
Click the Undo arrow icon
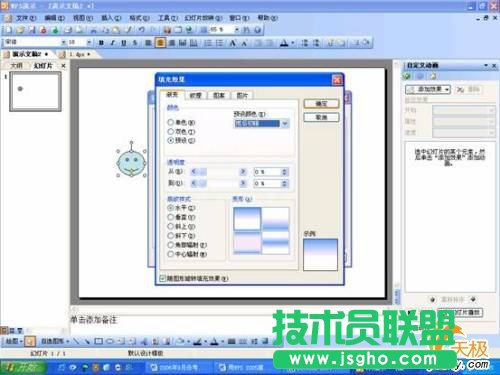142,30
